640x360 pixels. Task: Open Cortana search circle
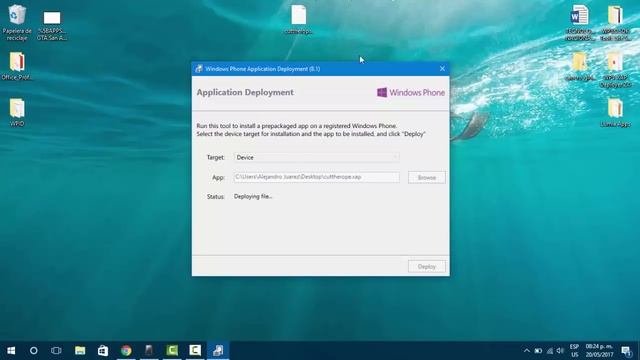coord(33,351)
